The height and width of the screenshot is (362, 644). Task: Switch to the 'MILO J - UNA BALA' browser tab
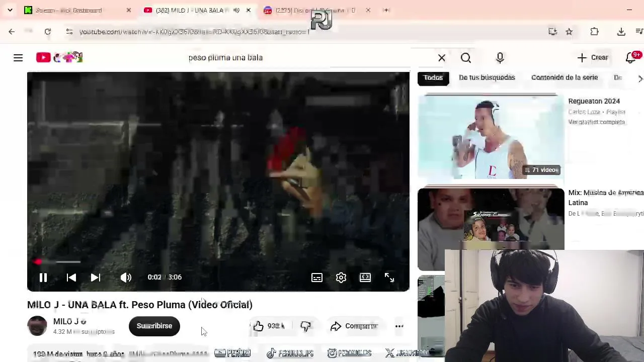pyautogui.click(x=197, y=10)
